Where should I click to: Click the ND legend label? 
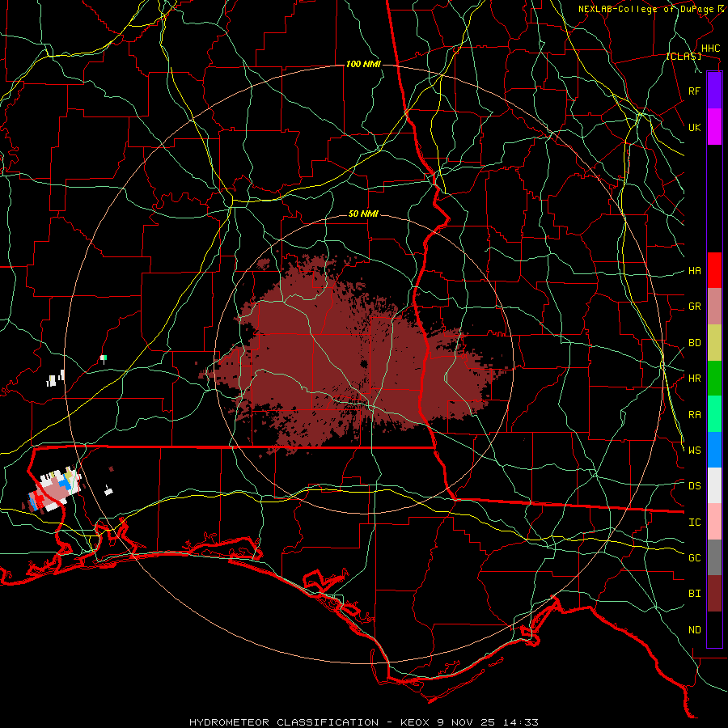tap(694, 630)
